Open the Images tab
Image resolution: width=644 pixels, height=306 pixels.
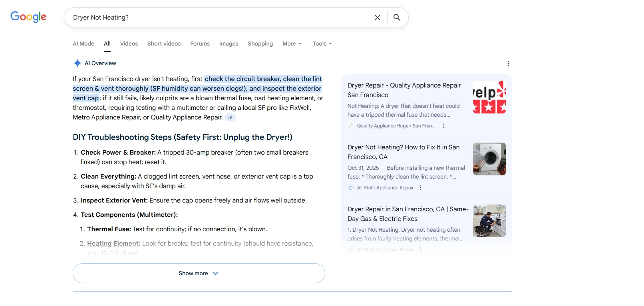click(229, 44)
